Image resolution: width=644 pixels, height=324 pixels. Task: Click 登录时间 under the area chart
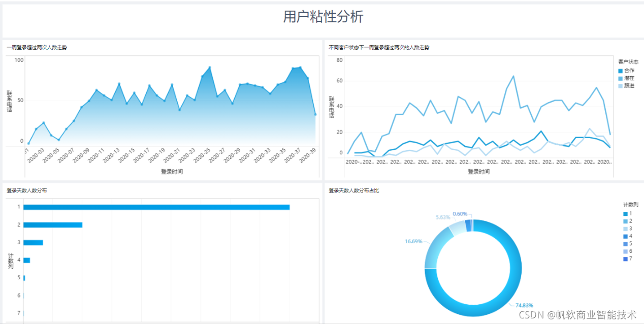[172, 172]
